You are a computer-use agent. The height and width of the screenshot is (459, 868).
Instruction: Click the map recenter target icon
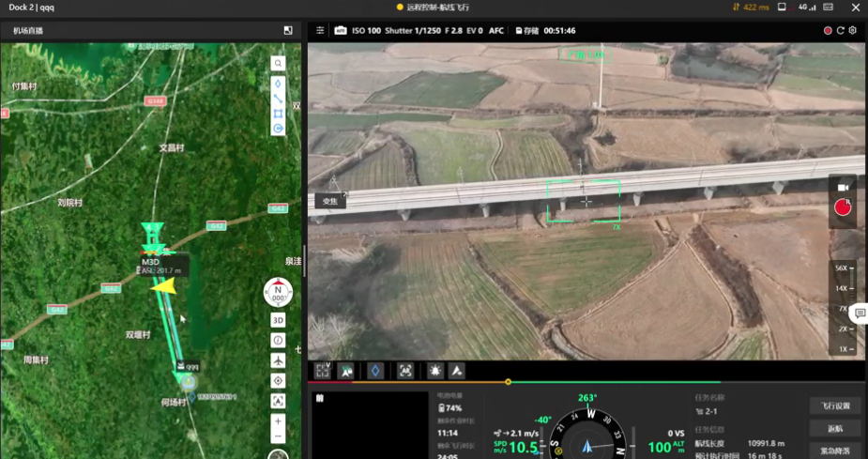[278, 381]
